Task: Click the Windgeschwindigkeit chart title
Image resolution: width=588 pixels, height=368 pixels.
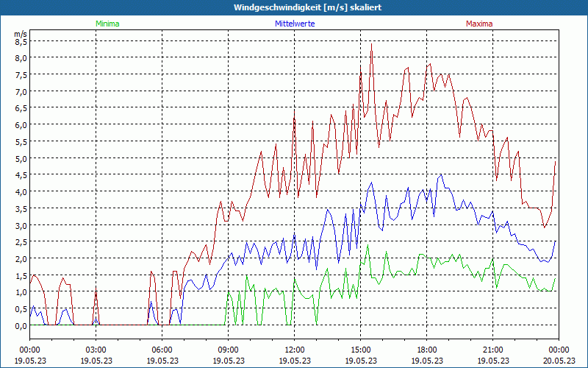Action: (x=307, y=7)
